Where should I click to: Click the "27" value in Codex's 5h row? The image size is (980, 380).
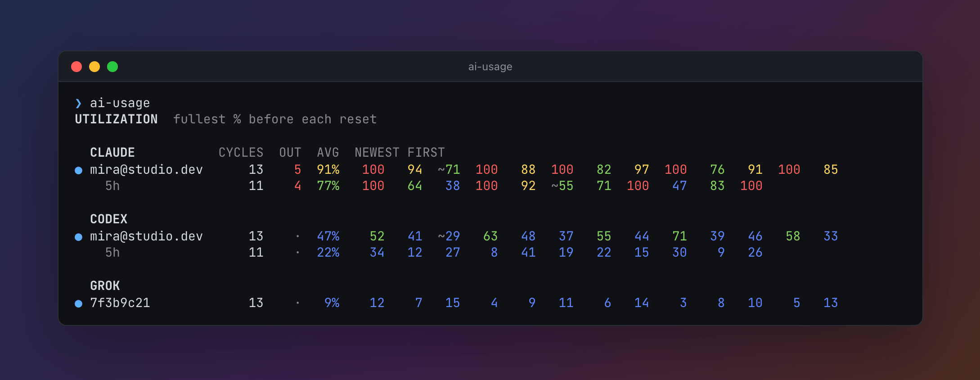click(x=453, y=253)
